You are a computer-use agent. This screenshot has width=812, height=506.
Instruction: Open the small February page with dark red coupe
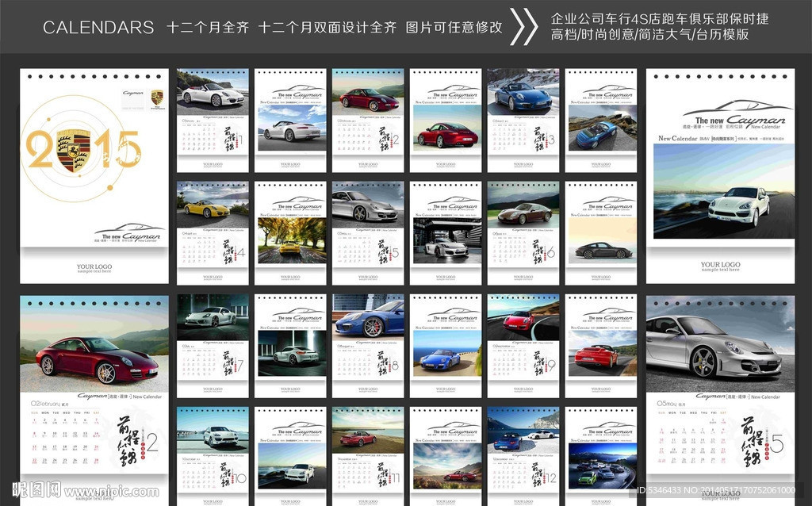368,121
